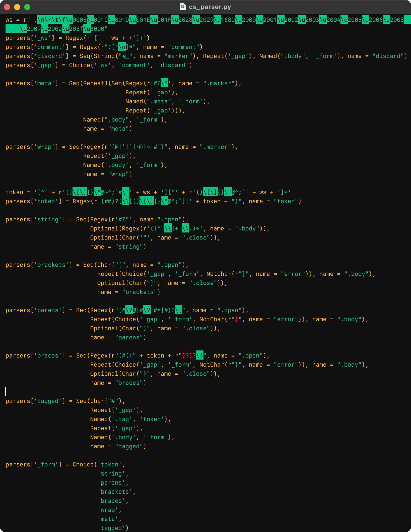
Task: Minimize the window using the yellow button
Action: (x=17, y=7)
